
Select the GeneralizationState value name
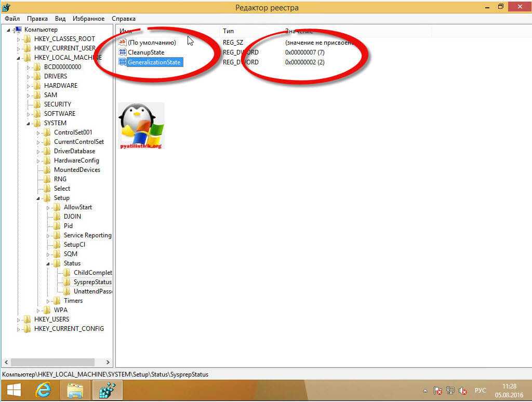(x=154, y=62)
